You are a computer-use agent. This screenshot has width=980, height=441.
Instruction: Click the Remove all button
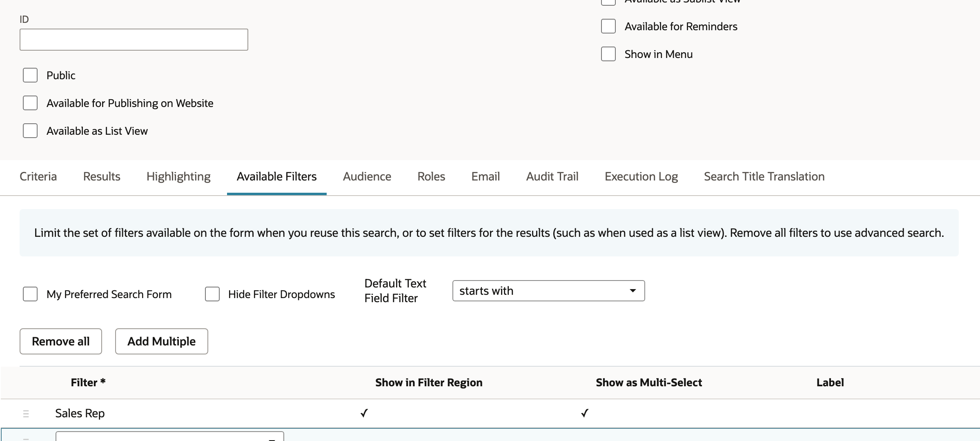pos(61,341)
